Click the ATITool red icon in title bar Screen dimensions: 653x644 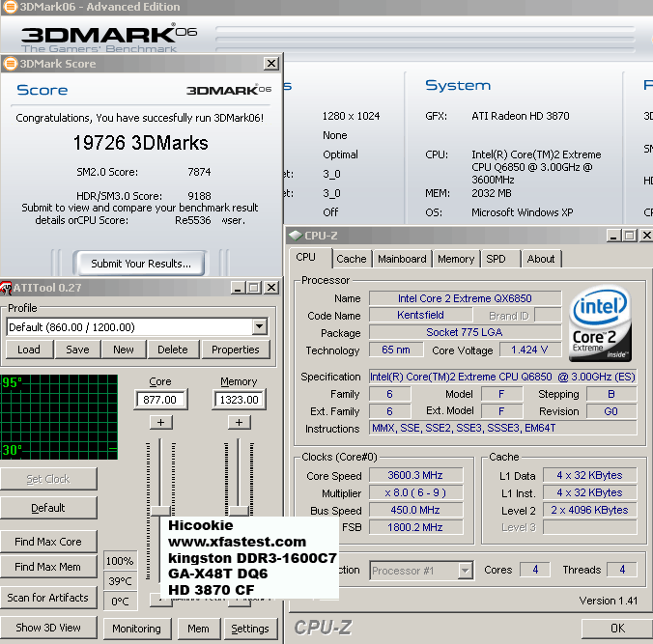pos(6,288)
